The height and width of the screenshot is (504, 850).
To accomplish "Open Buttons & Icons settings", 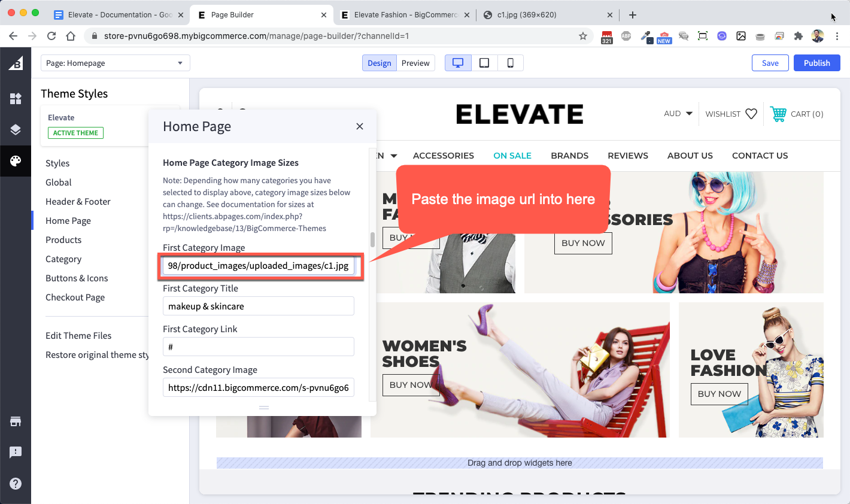I will point(77,278).
